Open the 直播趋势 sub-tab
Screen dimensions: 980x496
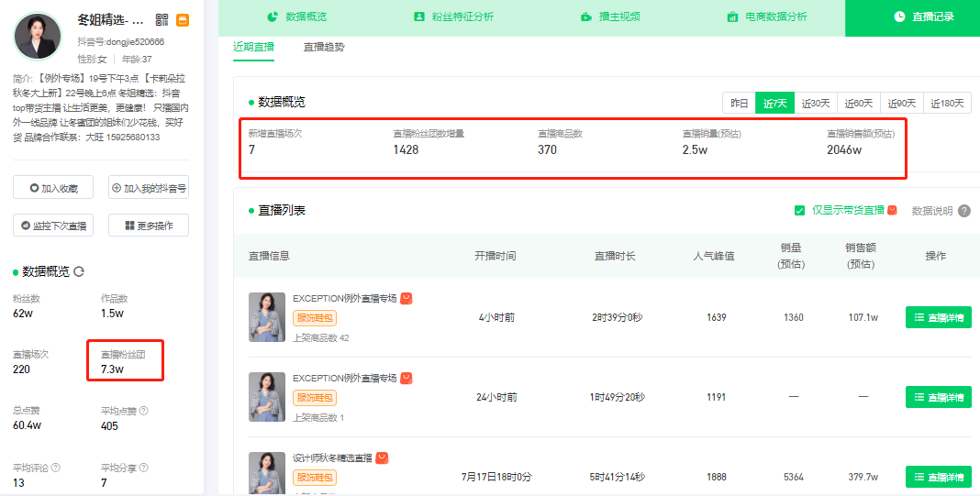coord(324,48)
